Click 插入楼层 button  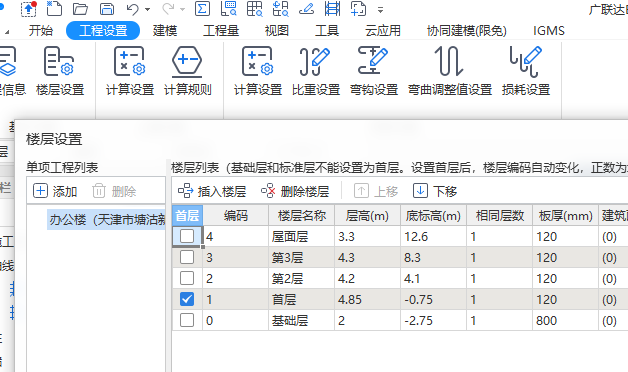tap(212, 191)
